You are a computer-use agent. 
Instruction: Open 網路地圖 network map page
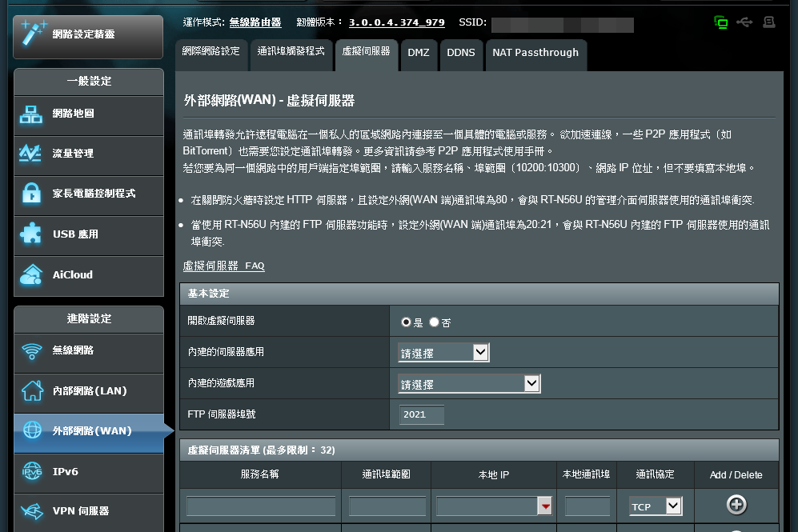[x=88, y=114]
